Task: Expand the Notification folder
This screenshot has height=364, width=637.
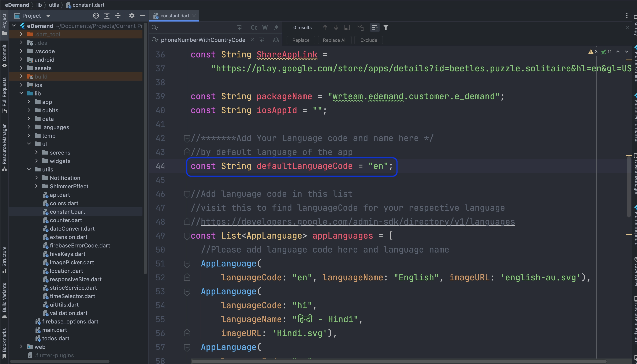Action: click(x=36, y=178)
